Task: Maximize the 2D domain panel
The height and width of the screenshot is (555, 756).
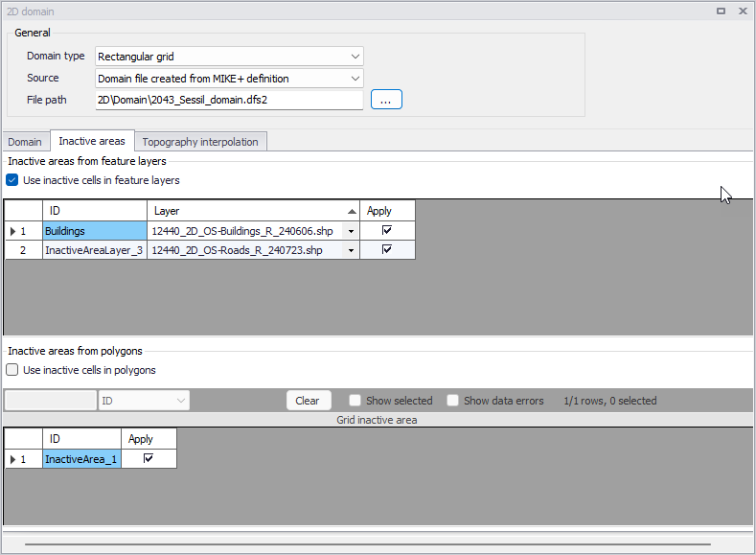Action: 722,12
